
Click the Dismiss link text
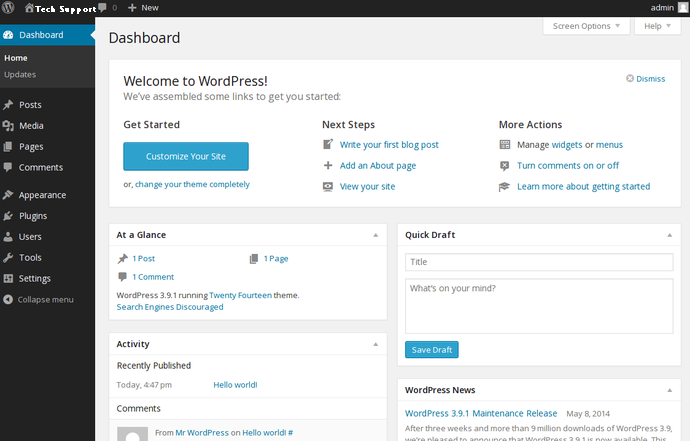pos(650,79)
